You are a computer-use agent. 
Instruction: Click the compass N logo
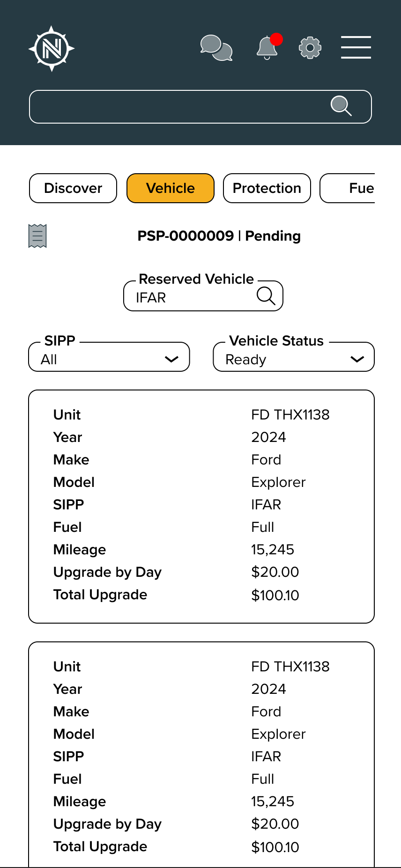point(52,48)
